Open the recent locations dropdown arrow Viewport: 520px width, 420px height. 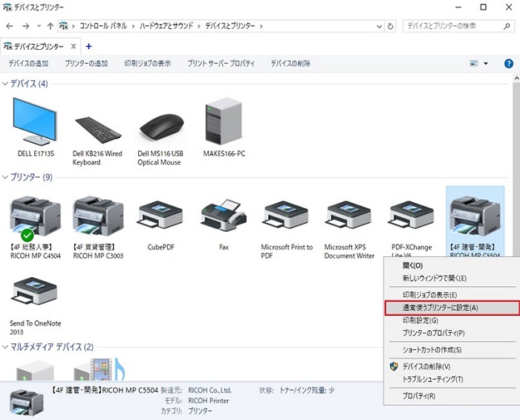tap(39, 26)
